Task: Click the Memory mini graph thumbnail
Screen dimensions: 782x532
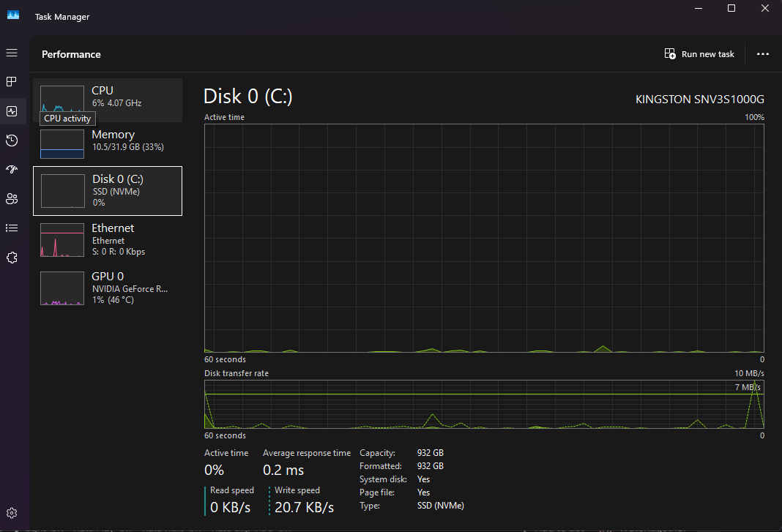Action: pyautogui.click(x=62, y=144)
